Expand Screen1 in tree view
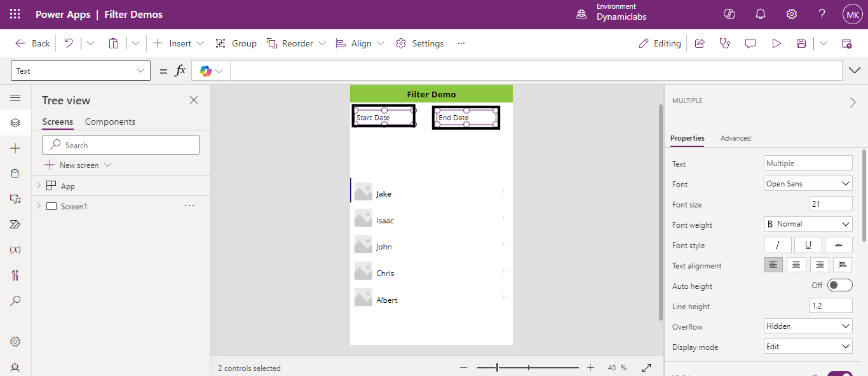This screenshot has height=376, width=868. pyautogui.click(x=39, y=206)
